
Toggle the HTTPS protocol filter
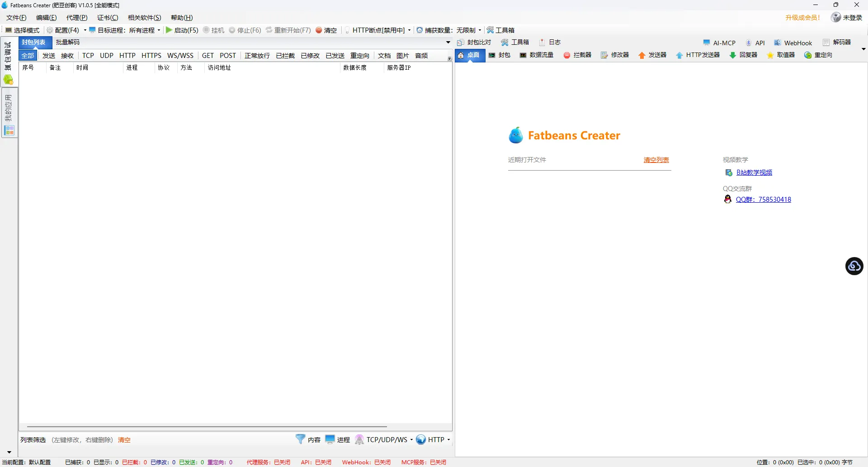(151, 56)
